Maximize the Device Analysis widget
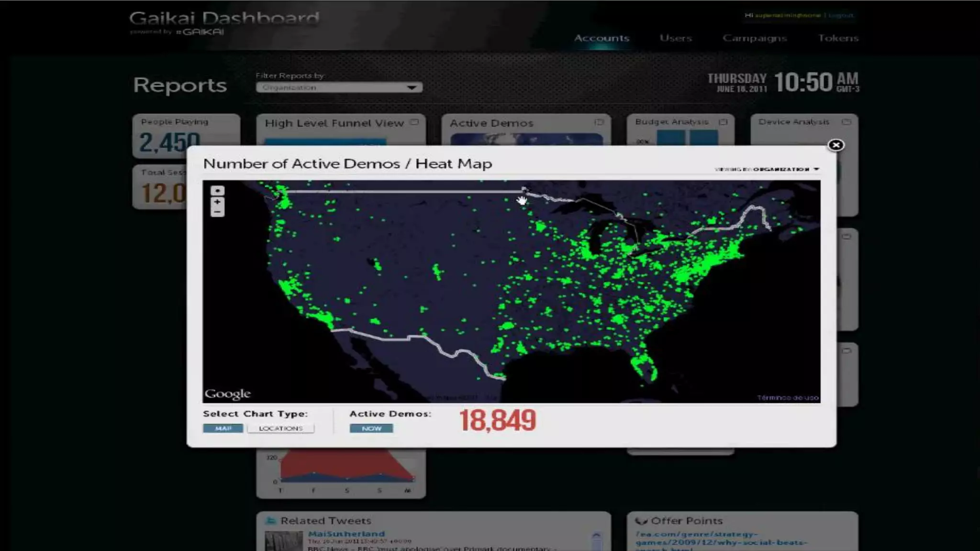 pos(846,122)
